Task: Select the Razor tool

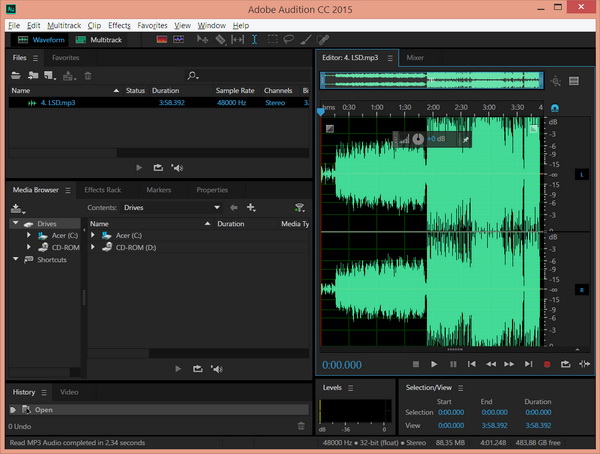Action: (220, 39)
